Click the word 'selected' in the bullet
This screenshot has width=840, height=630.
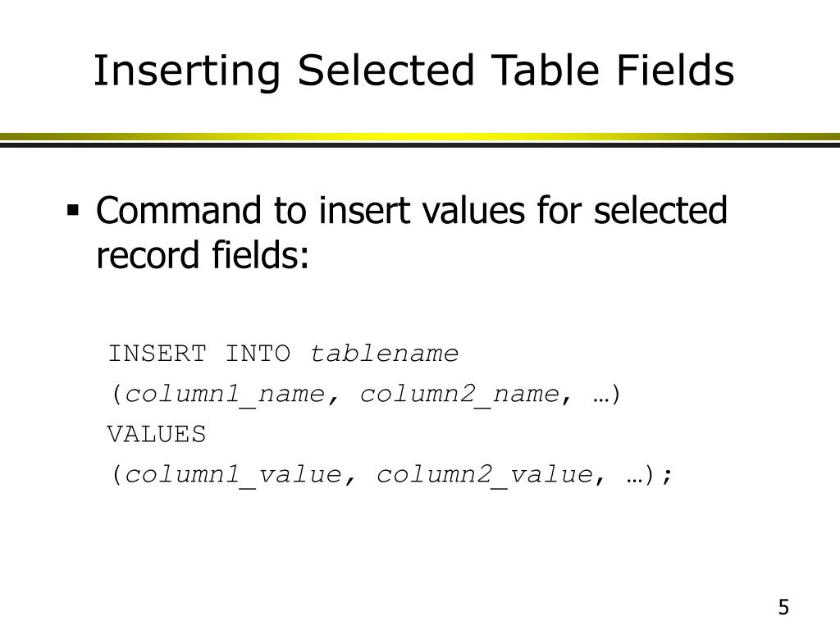(660, 210)
